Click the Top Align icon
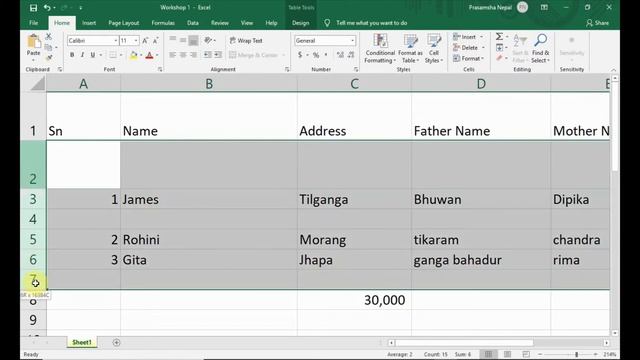 173,40
